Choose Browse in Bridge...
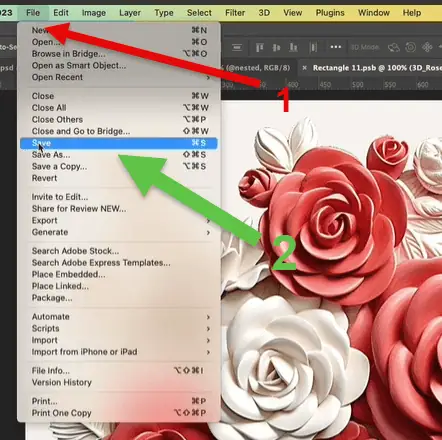Image resolution: width=442 pixels, height=440 pixels. [119, 54]
